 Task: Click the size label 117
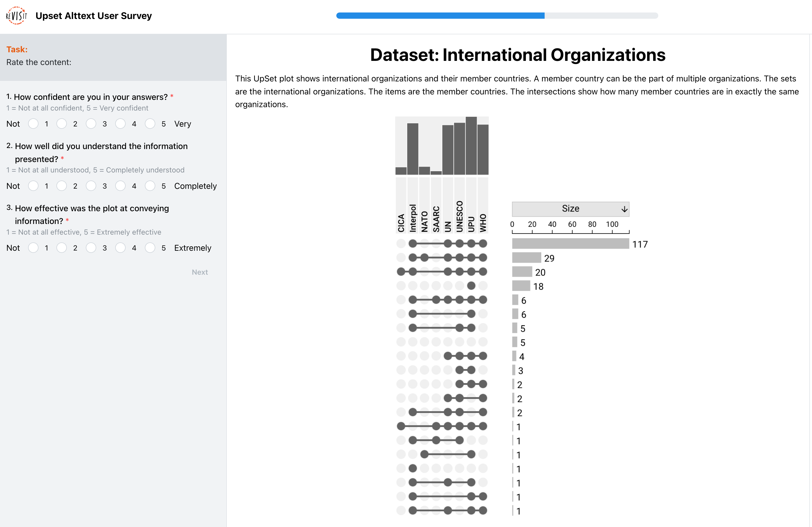[x=640, y=245]
